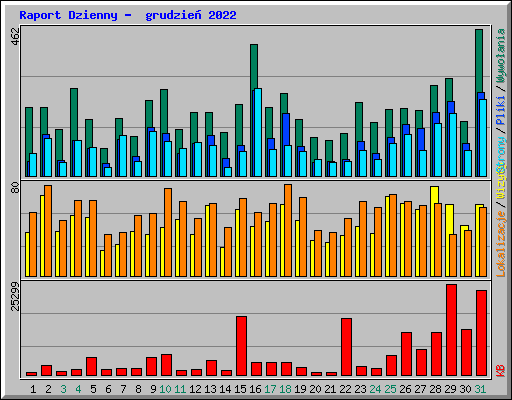Viewport: 512px width, 400px height.
Task: Click day label 15 on the x-axis
Action: pos(240,389)
